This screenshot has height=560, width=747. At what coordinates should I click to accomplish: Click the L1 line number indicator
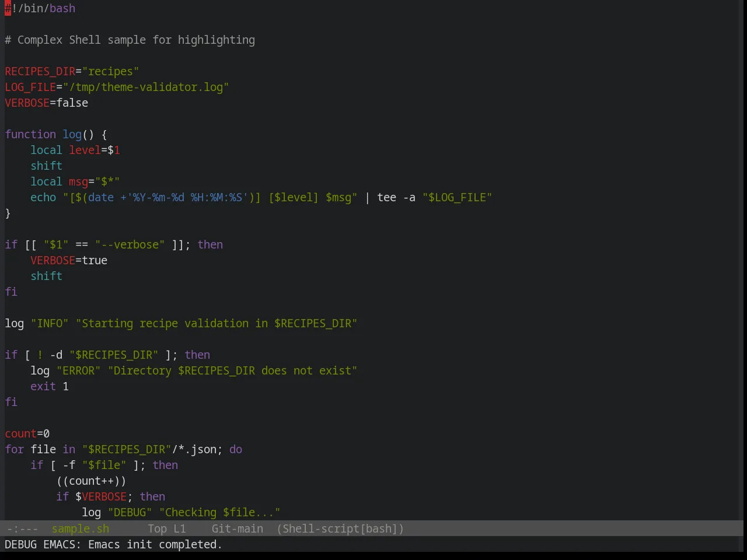pyautogui.click(x=180, y=528)
